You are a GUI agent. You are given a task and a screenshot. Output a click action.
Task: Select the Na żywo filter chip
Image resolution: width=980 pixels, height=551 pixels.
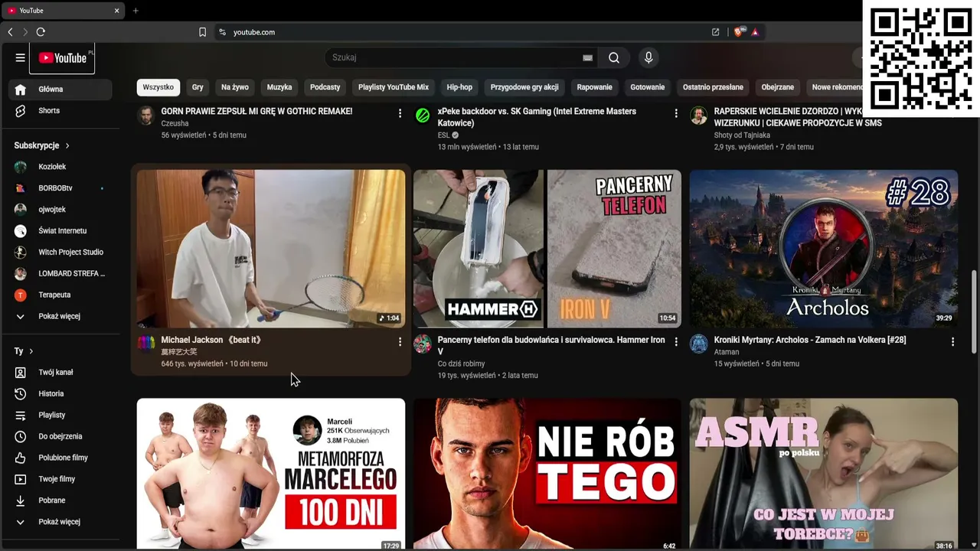click(x=235, y=87)
